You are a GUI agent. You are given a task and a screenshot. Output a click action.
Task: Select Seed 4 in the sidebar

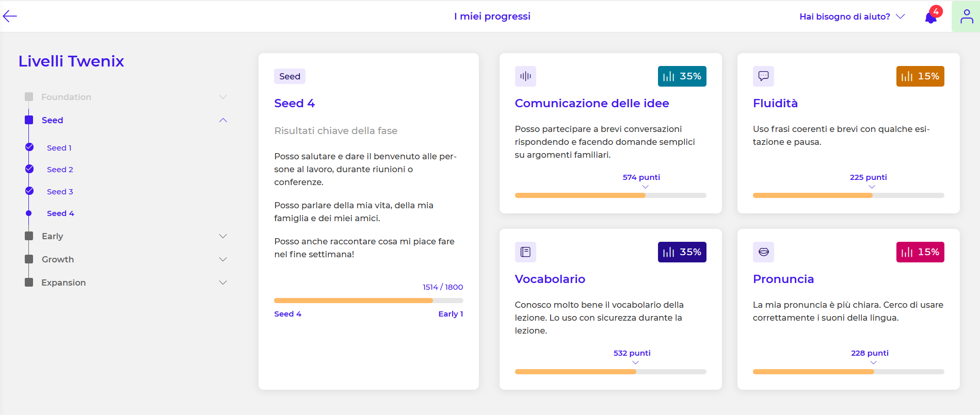pyautogui.click(x=60, y=213)
